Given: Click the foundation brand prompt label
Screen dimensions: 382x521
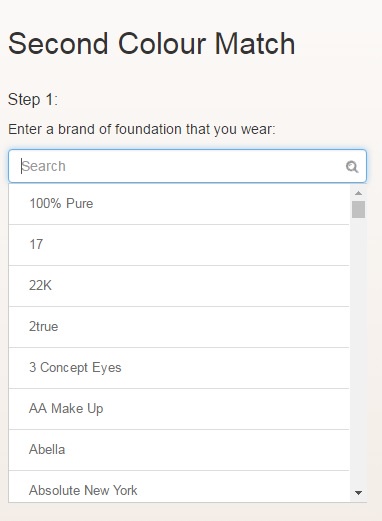Looking at the screenshot, I should click(x=142, y=129).
